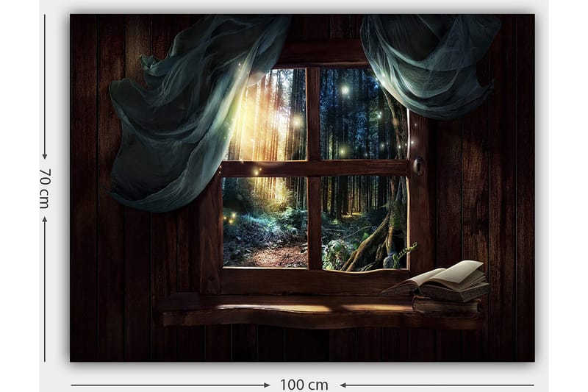Click the wooden windowsill shelf
The width and height of the screenshot is (588, 392).
[294, 307]
